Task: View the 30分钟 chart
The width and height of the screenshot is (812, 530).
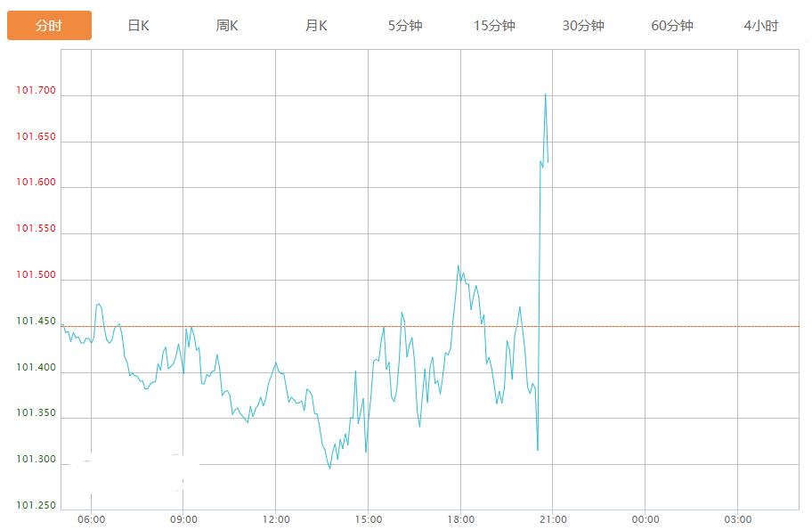Action: pos(583,26)
